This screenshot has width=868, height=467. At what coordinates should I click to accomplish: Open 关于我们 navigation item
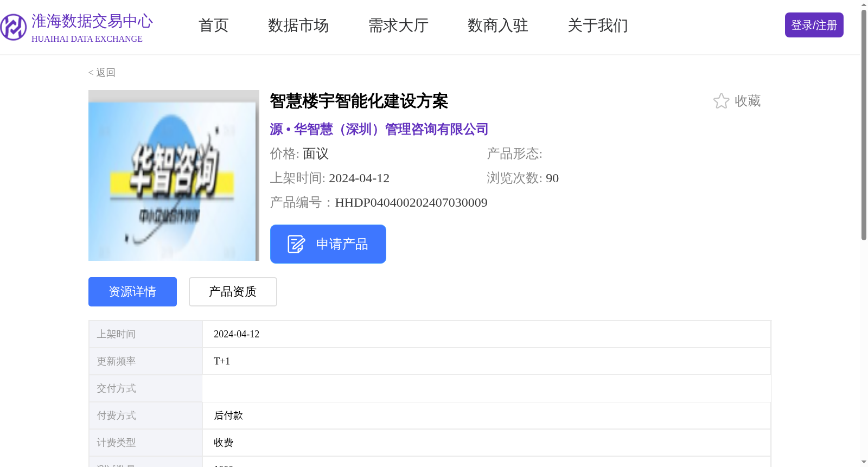pyautogui.click(x=597, y=25)
